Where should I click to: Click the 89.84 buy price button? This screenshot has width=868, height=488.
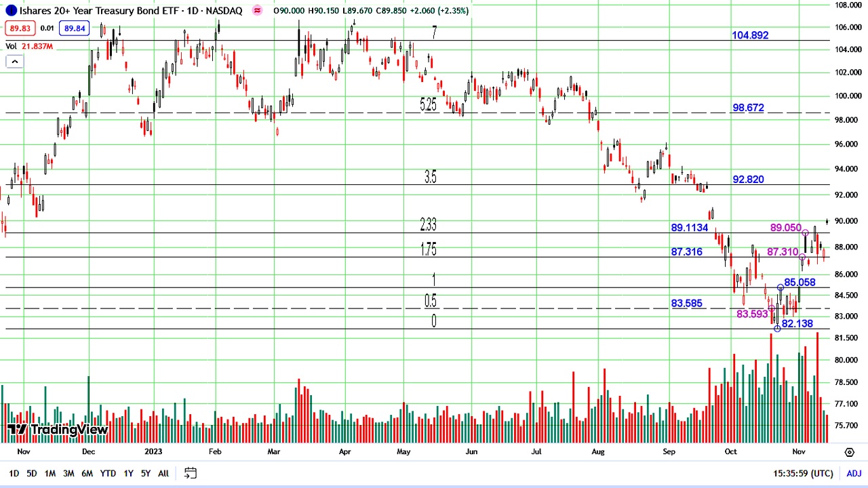73,28
